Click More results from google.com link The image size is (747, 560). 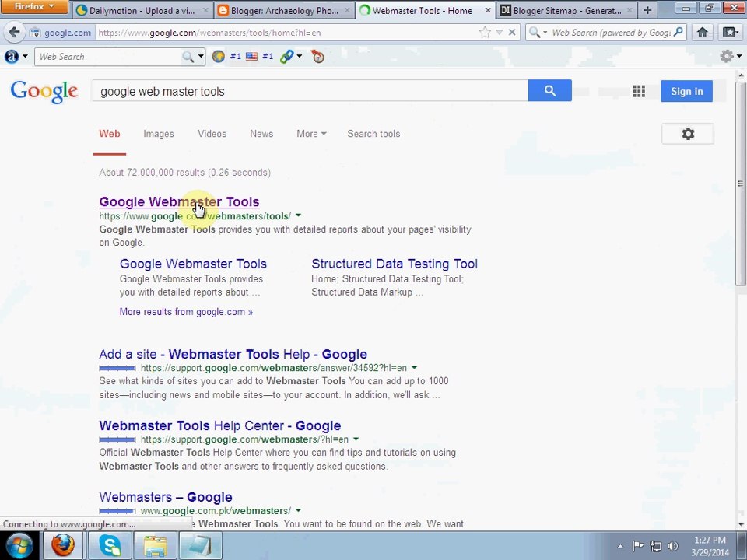tap(186, 312)
